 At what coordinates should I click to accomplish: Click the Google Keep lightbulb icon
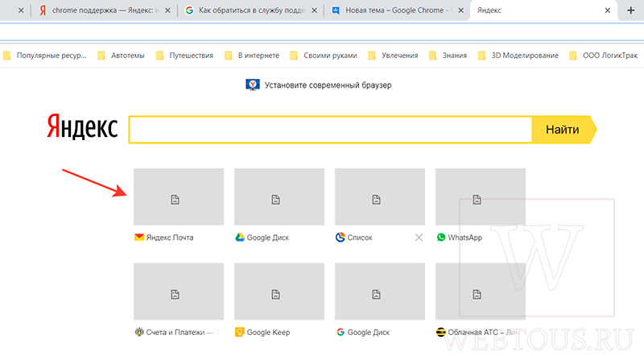click(239, 332)
